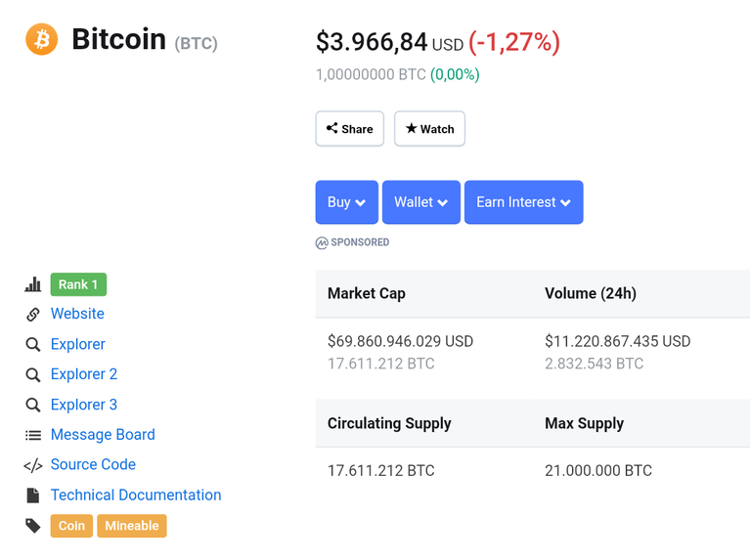Screen dimensions: 751x560
Task: Expand the Buy dropdown
Action: pos(347,202)
